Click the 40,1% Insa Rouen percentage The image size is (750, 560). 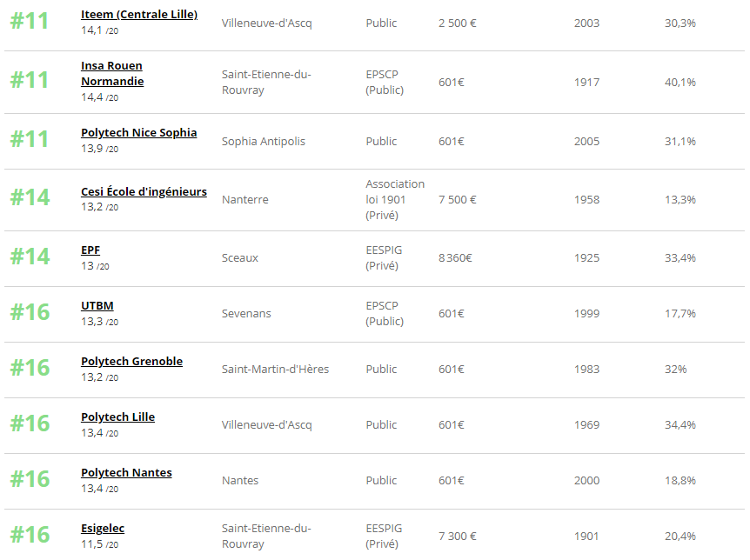click(x=680, y=83)
